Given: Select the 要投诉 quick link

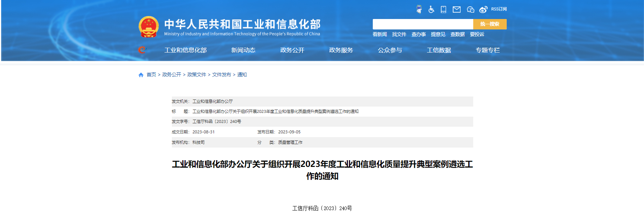Looking at the screenshot, I should click(477, 34).
